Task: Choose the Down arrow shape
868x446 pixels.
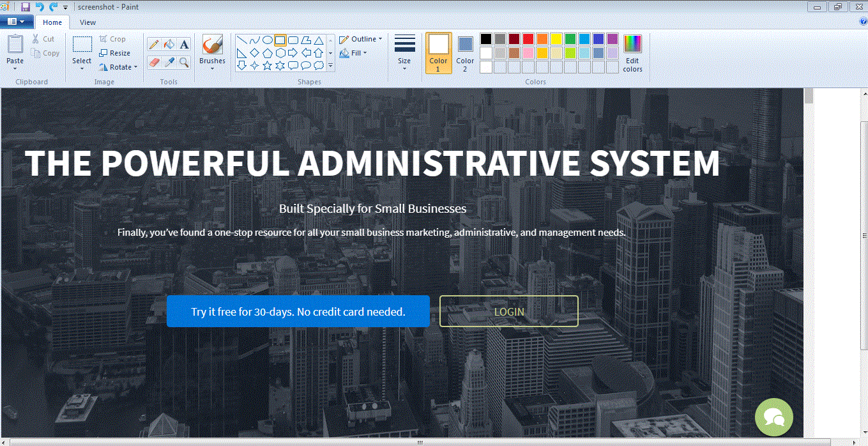Action: (x=242, y=65)
